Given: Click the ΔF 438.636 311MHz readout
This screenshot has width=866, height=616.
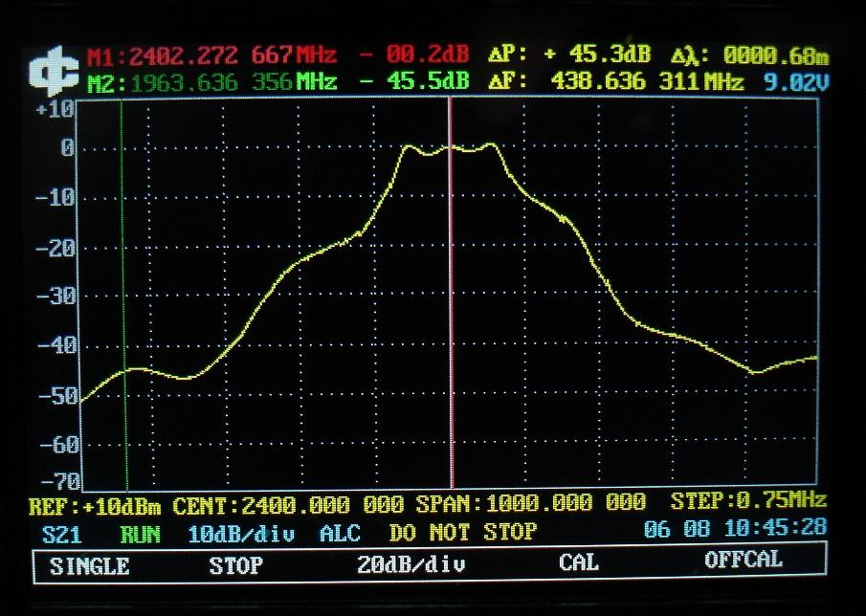Looking at the screenshot, I should 616,81.
